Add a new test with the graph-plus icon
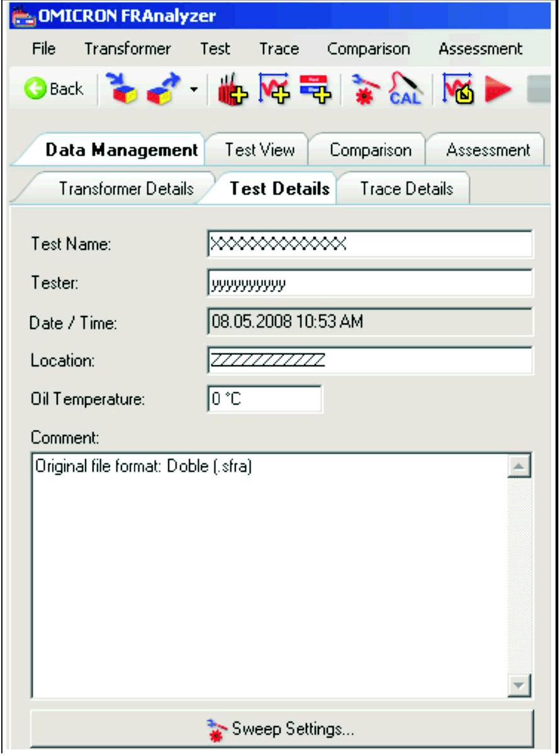Image resolution: width=560 pixels, height=756 pixels. coord(274,90)
